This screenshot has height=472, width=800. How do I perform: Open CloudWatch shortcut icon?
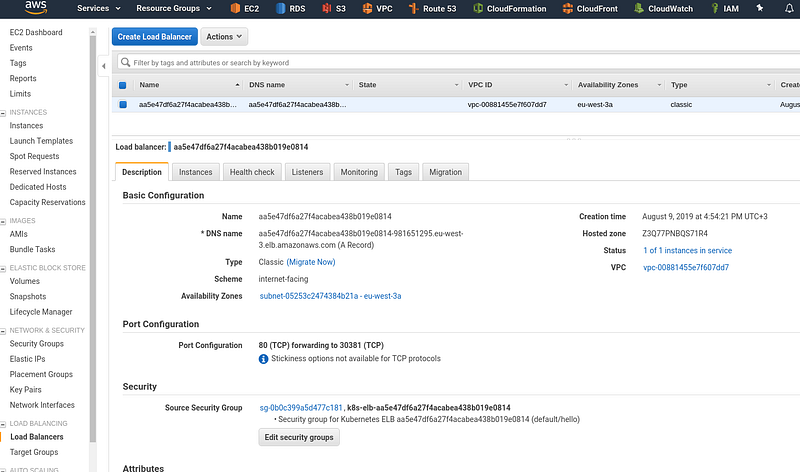tap(639, 8)
